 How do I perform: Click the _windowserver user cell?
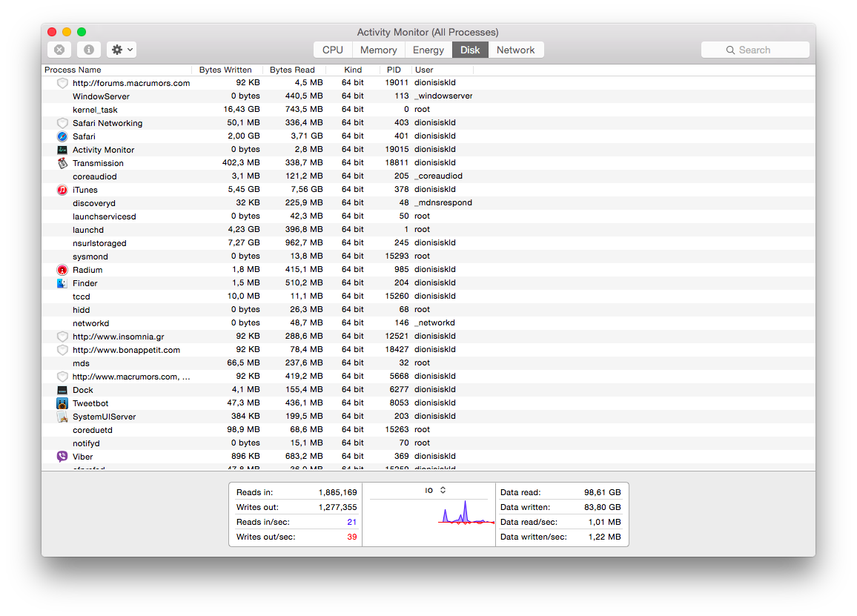[443, 96]
